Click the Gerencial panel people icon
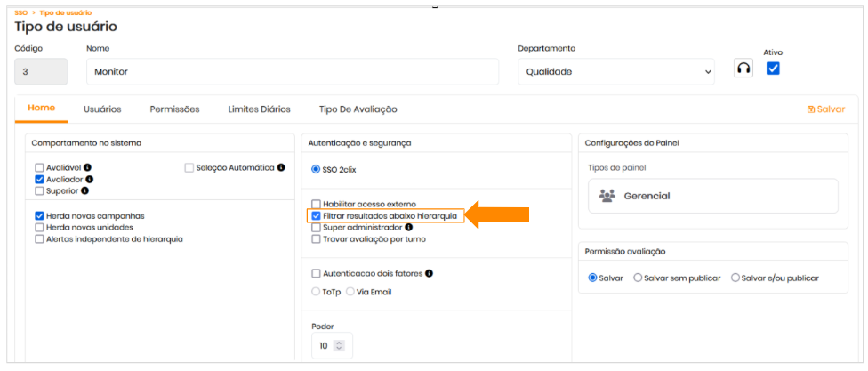The image size is (868, 371). pyautogui.click(x=607, y=196)
